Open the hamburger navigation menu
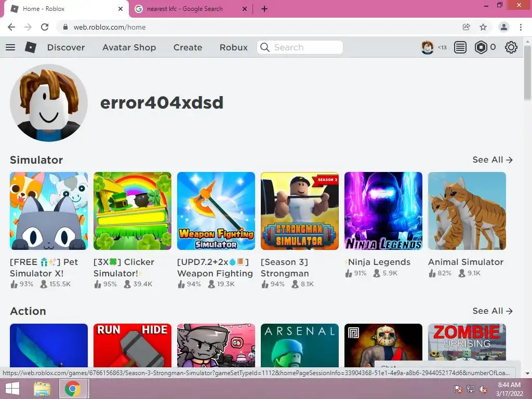Screen dimensions: 532x399 pos(10,47)
